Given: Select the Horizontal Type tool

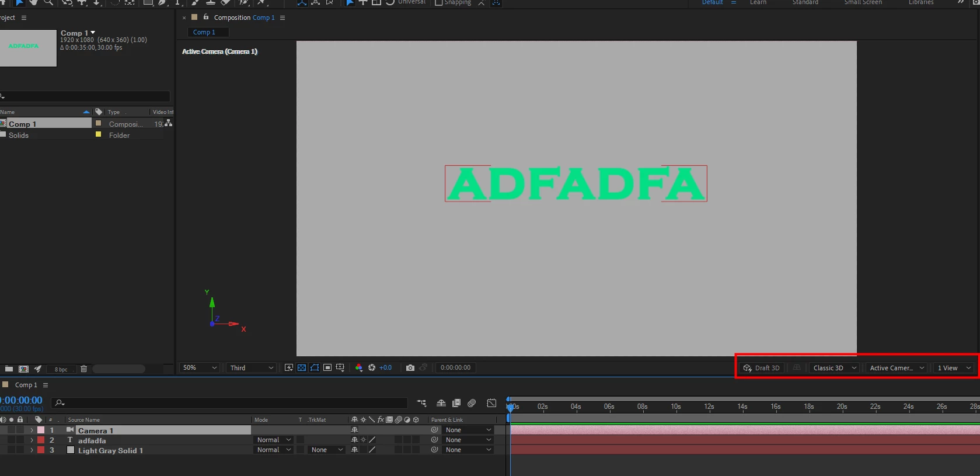Looking at the screenshot, I should 177,2.
